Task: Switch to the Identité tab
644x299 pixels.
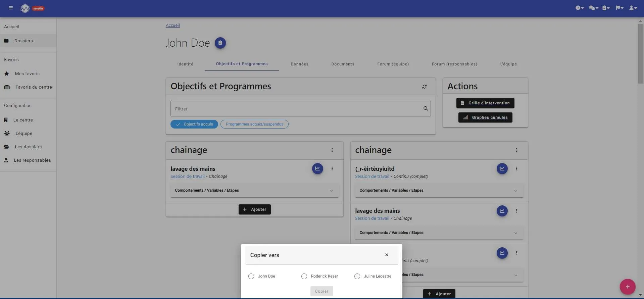Action: (x=185, y=64)
